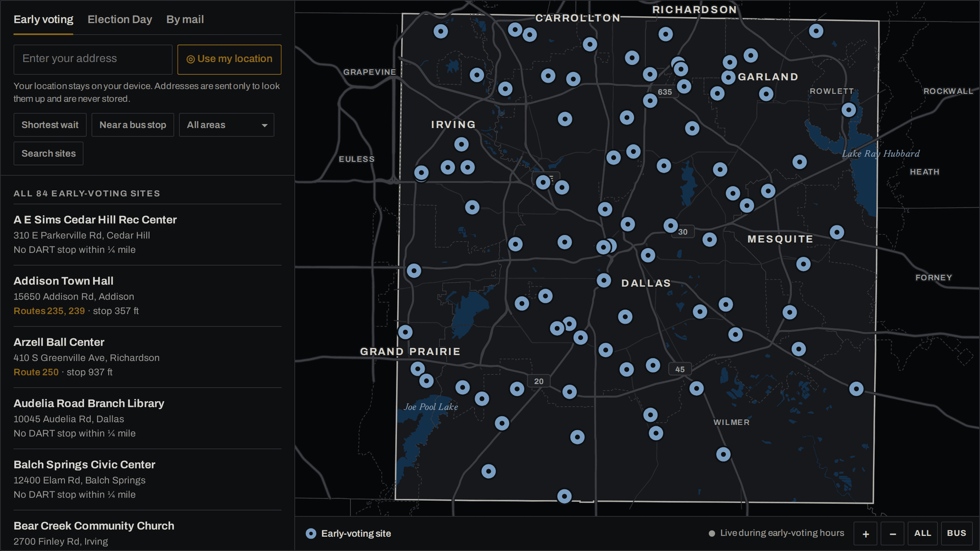Image resolution: width=980 pixels, height=551 pixels.
Task: Zoom in with the plus button
Action: click(x=866, y=533)
